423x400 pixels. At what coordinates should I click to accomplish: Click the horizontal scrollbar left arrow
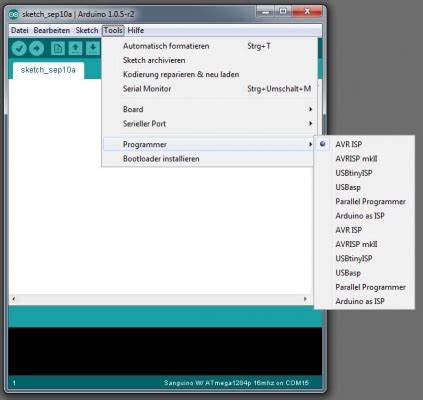click(13, 299)
